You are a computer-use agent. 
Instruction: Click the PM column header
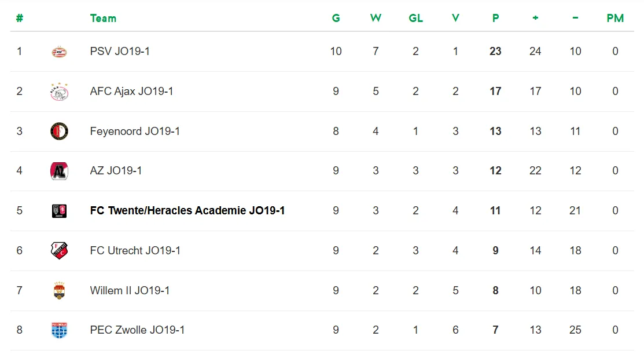click(614, 19)
